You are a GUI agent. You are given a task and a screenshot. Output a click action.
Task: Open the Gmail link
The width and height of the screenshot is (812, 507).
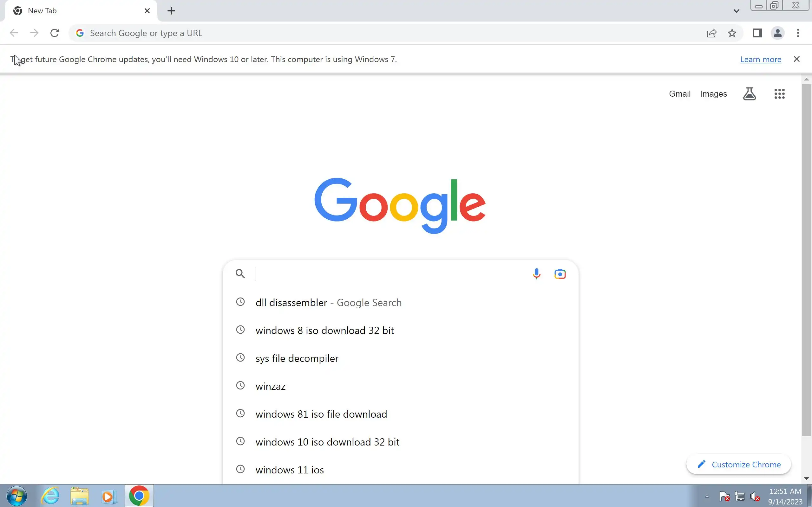coord(679,94)
